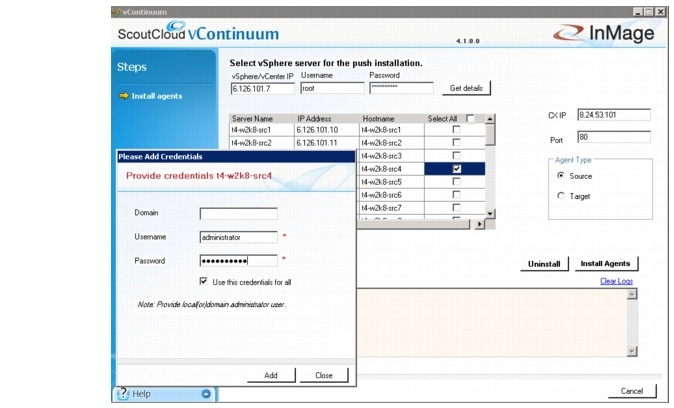
Task: Click the InMage logo
Action: pyautogui.click(x=604, y=33)
